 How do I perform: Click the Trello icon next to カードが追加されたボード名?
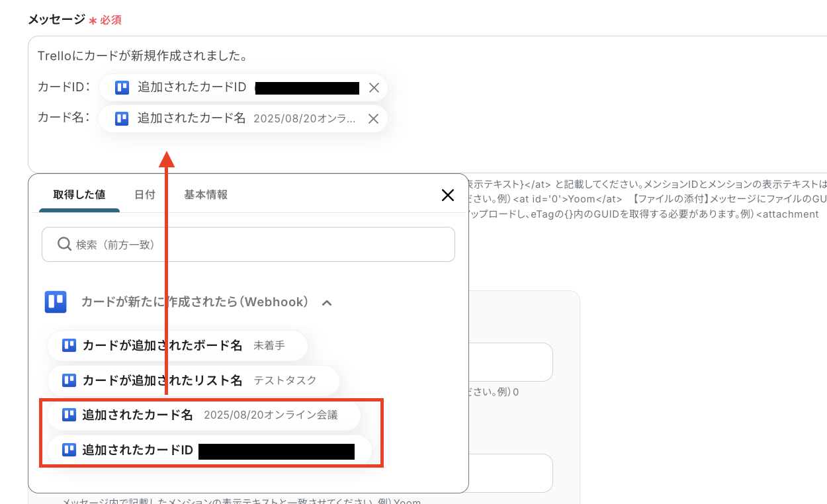click(69, 345)
